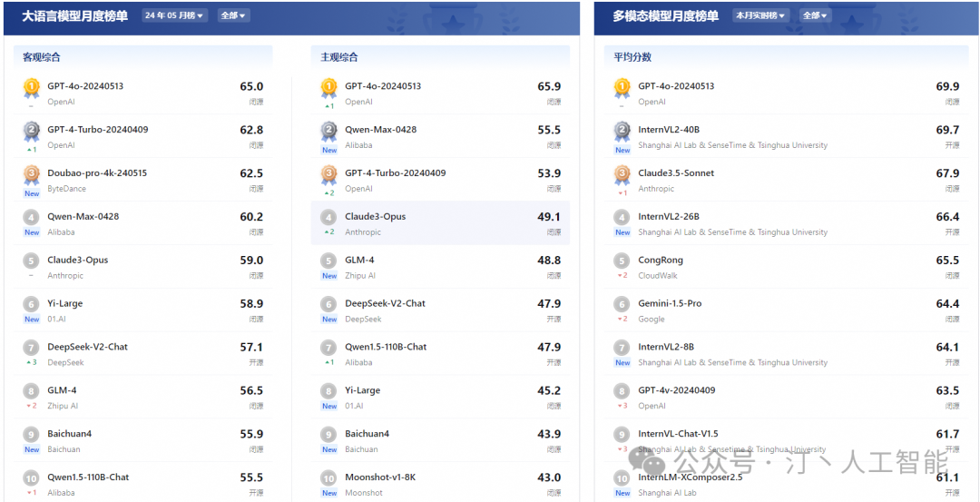The height and width of the screenshot is (502, 980).
Task: Click Zhipu AI under GLM-4 in 客观综合
Action: coord(64,406)
